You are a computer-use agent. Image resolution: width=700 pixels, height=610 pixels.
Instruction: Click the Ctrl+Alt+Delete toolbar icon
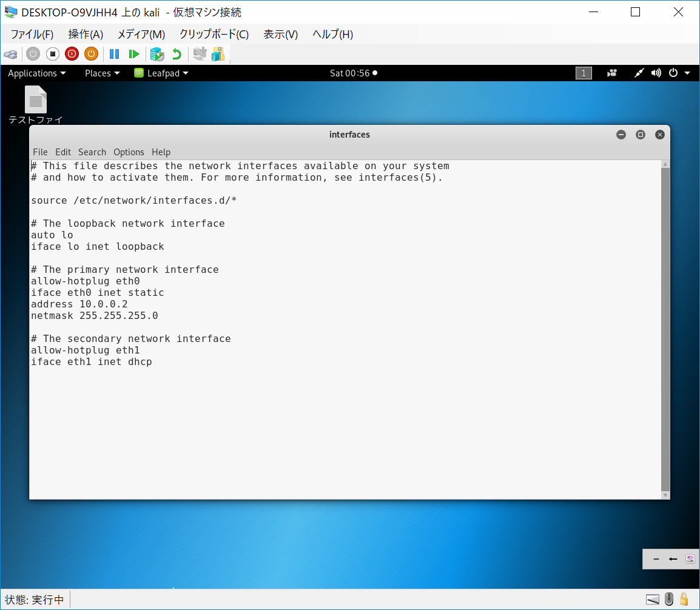pyautogui.click(x=10, y=54)
